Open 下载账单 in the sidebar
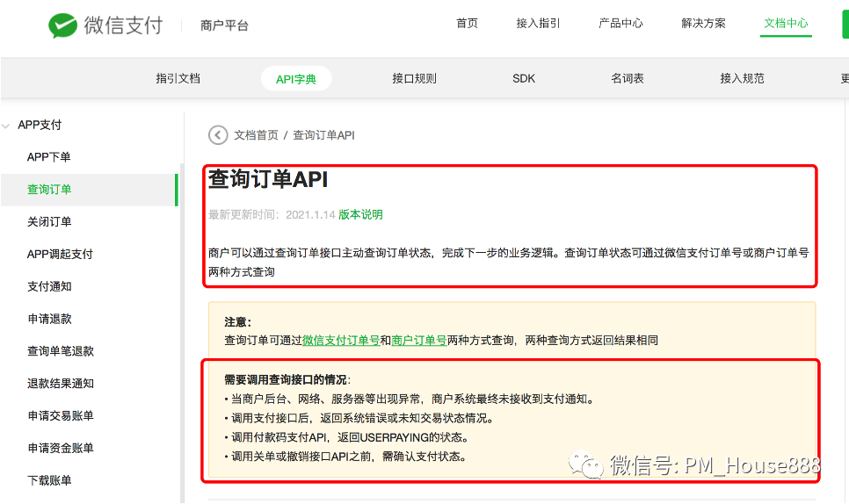 click(49, 481)
